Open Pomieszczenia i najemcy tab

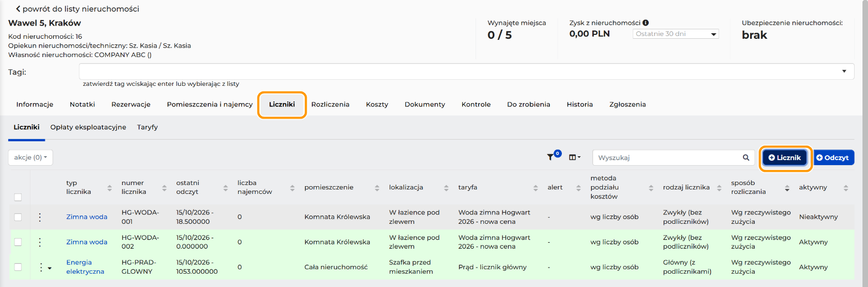click(210, 104)
